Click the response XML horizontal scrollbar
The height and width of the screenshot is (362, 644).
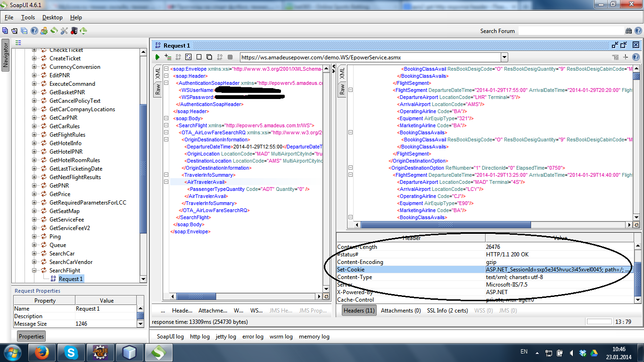446,225
